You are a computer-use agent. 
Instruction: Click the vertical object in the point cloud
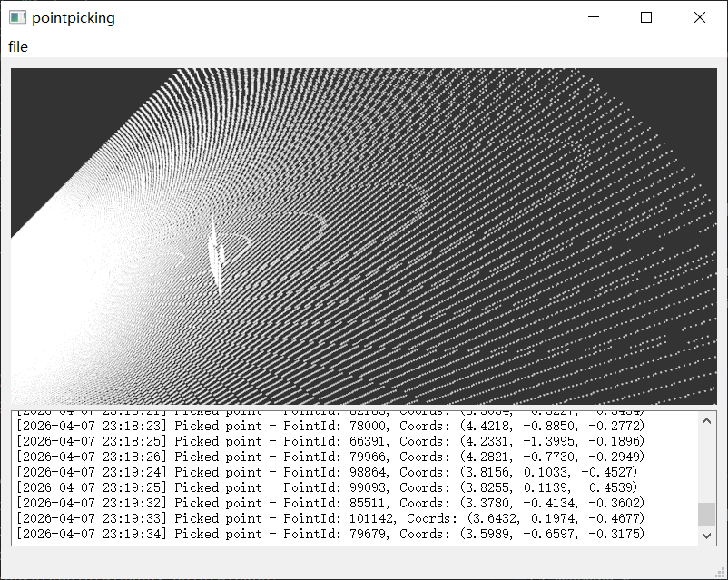216,254
